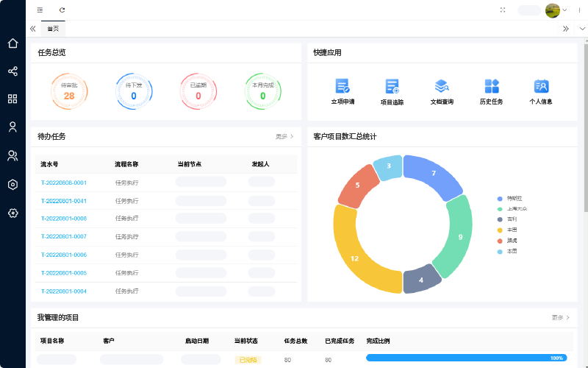Enter fullscreen with the top-right expand icon
Viewport: 588px width, 368px height.
(x=503, y=10)
